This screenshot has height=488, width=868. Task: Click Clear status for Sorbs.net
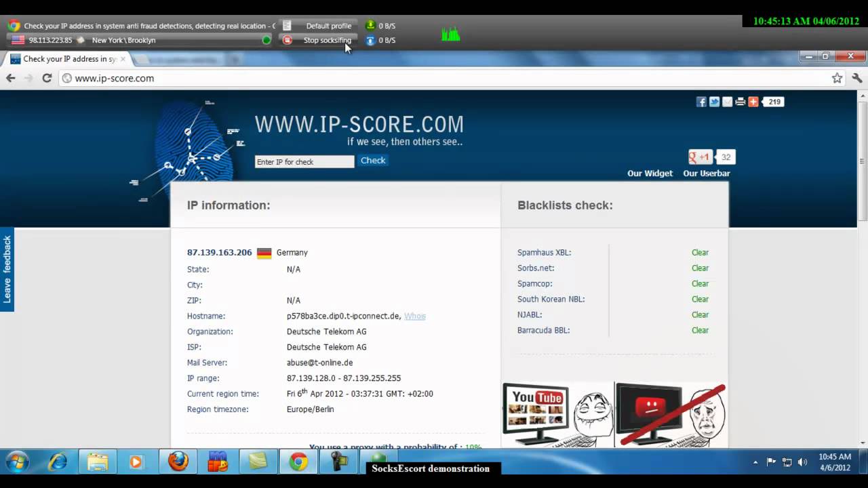[700, 268]
